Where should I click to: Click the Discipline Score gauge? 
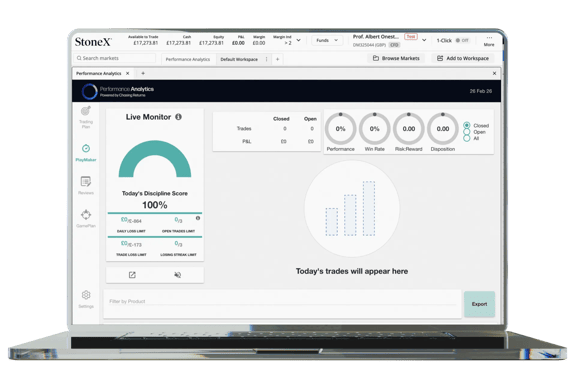[155, 159]
